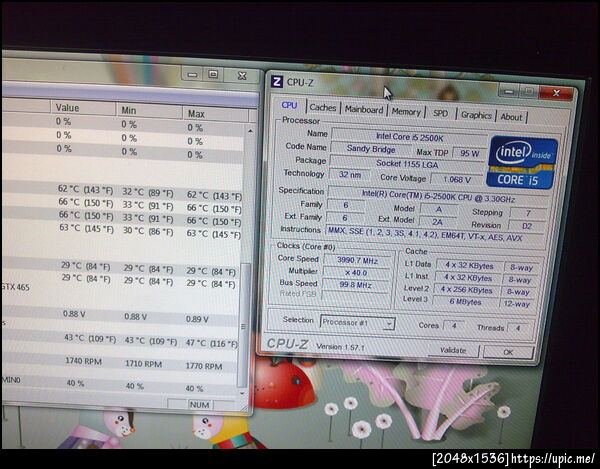This screenshot has height=469, width=600.
Task: Open the Processor #1 selection dropdown
Action: (x=357, y=323)
